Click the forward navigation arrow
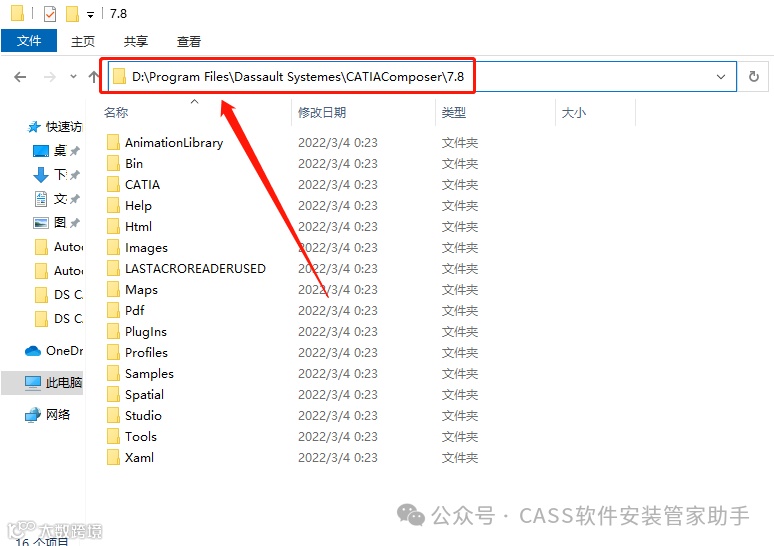The height and width of the screenshot is (546, 774). [49, 77]
